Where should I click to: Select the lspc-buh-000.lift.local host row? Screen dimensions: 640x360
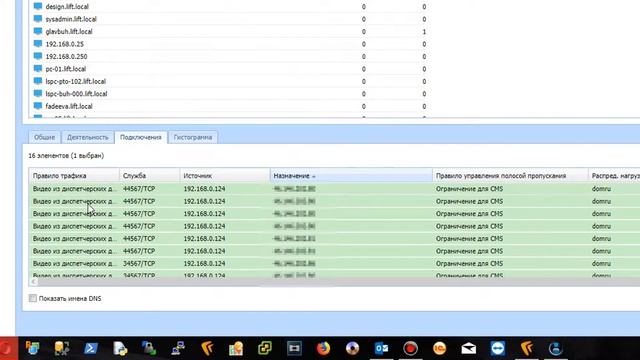click(x=229, y=93)
